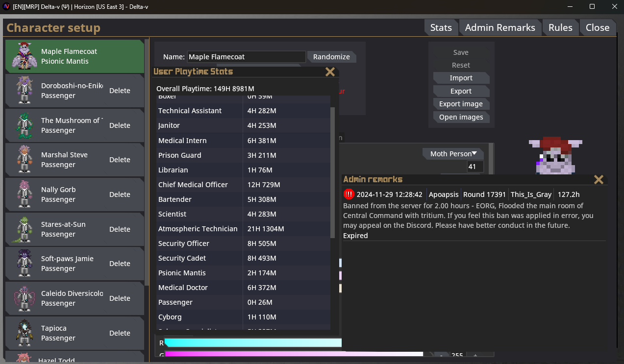The width and height of the screenshot is (624, 364).
Task: Pick the Stares-at-Sun lizard avatar
Action: coord(23,229)
